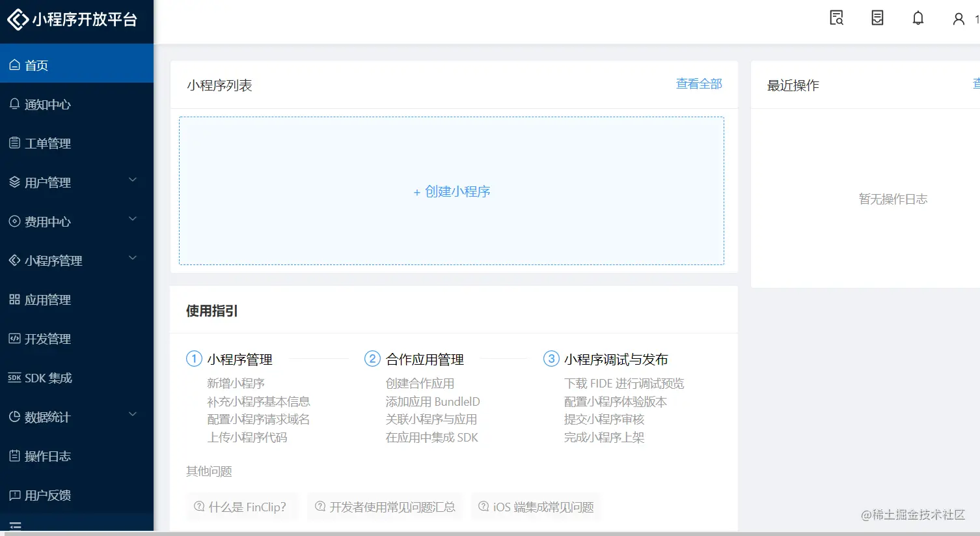Viewport: 980px width, 536px height.
Task: Click 查看全部 in 小程序列表 panel
Action: point(699,84)
